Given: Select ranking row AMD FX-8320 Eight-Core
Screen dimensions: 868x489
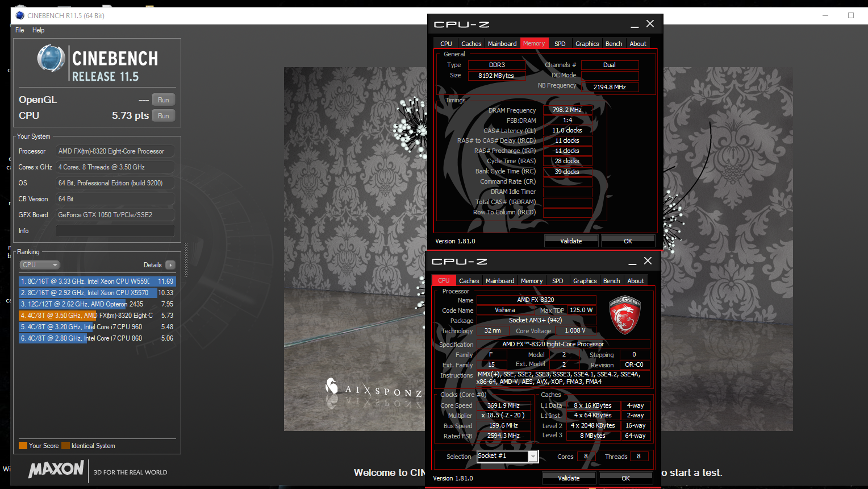Looking at the screenshot, I should click(97, 316).
